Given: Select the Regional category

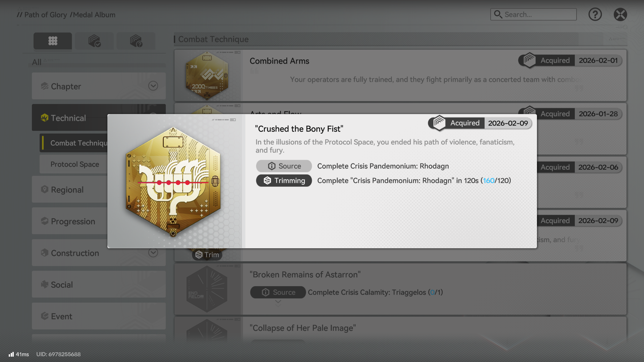Looking at the screenshot, I should [x=70, y=190].
